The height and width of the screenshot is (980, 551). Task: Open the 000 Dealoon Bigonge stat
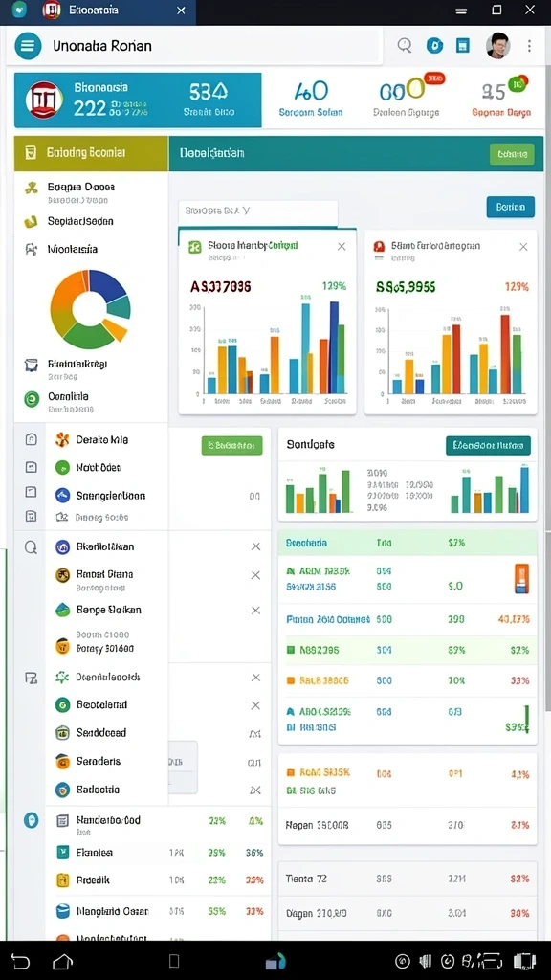click(406, 100)
